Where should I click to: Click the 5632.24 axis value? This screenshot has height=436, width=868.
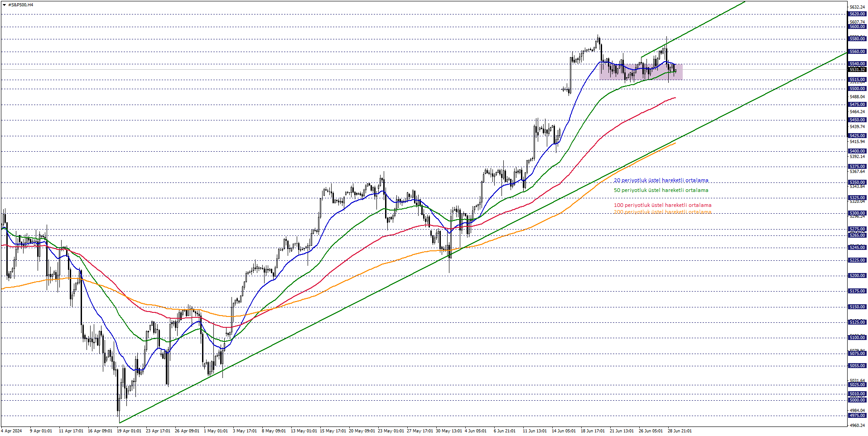tap(857, 7)
